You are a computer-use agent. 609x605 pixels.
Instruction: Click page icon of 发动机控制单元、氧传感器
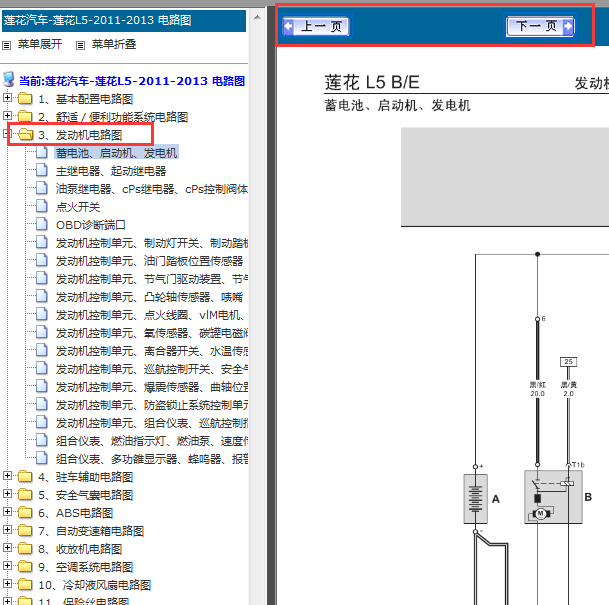tap(42, 332)
